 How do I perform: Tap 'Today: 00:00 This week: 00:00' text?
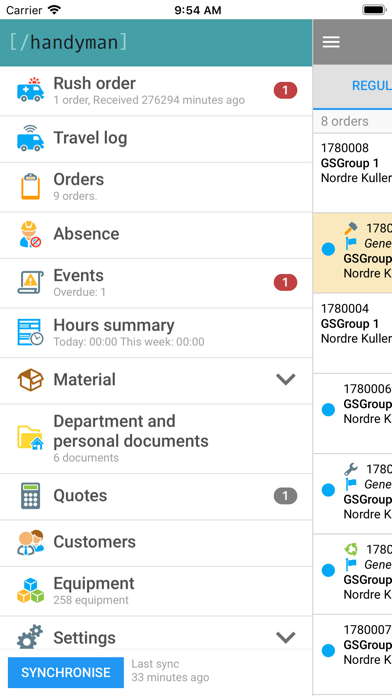[x=129, y=342]
